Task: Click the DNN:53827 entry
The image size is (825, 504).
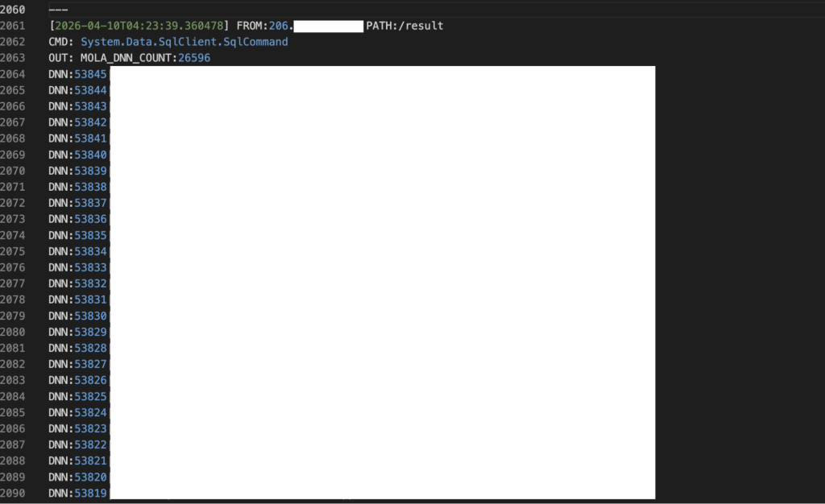Action: (x=77, y=364)
